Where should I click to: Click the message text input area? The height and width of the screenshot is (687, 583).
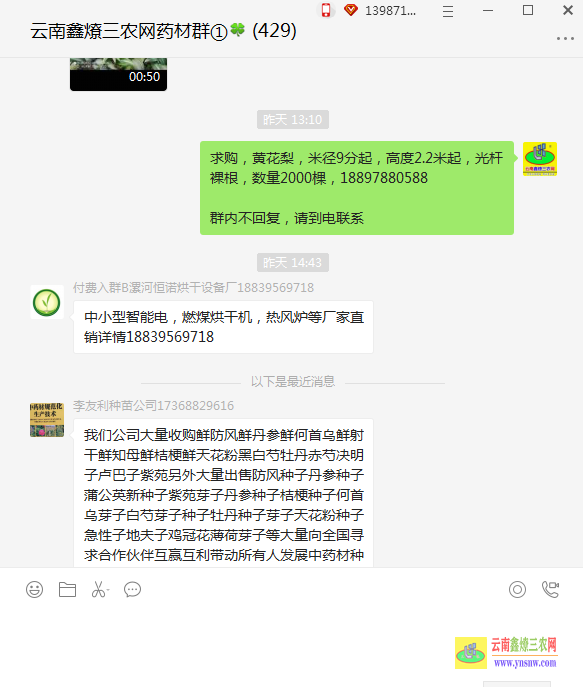click(x=291, y=635)
